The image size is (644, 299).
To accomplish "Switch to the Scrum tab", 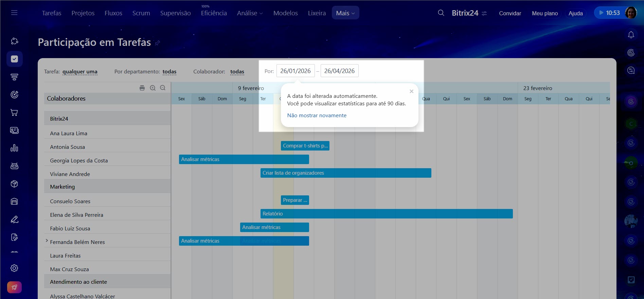I will pyautogui.click(x=141, y=13).
